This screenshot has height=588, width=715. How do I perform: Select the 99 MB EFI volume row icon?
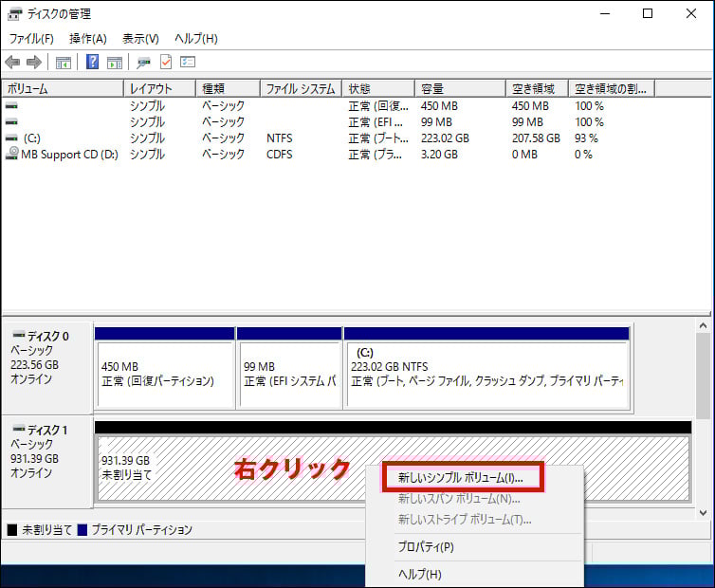click(11, 121)
